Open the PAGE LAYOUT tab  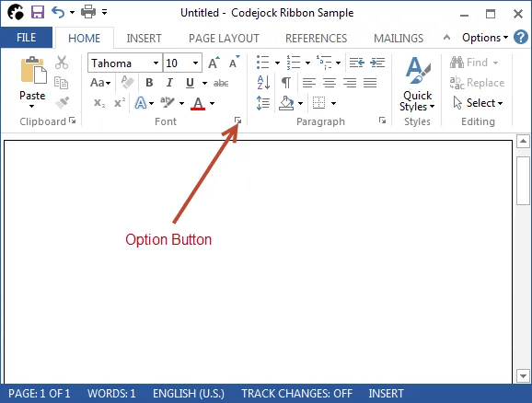point(224,39)
